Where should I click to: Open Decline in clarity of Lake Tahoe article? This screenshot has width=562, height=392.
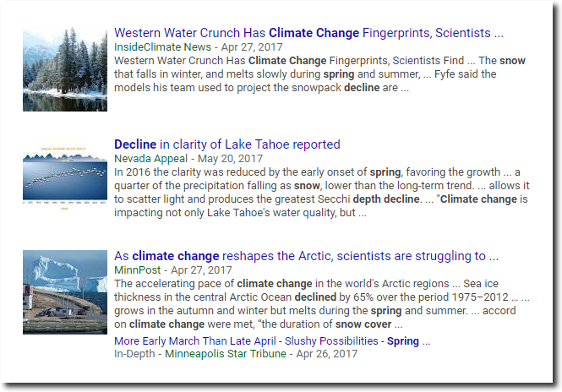click(226, 144)
